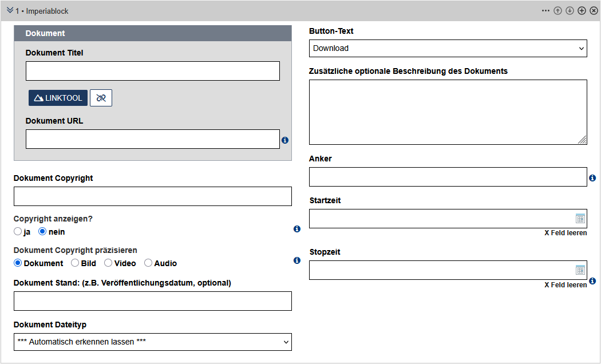Viewport: 601px width, 364px height.
Task: Select the "Bild" copyright option
Action: point(74,262)
